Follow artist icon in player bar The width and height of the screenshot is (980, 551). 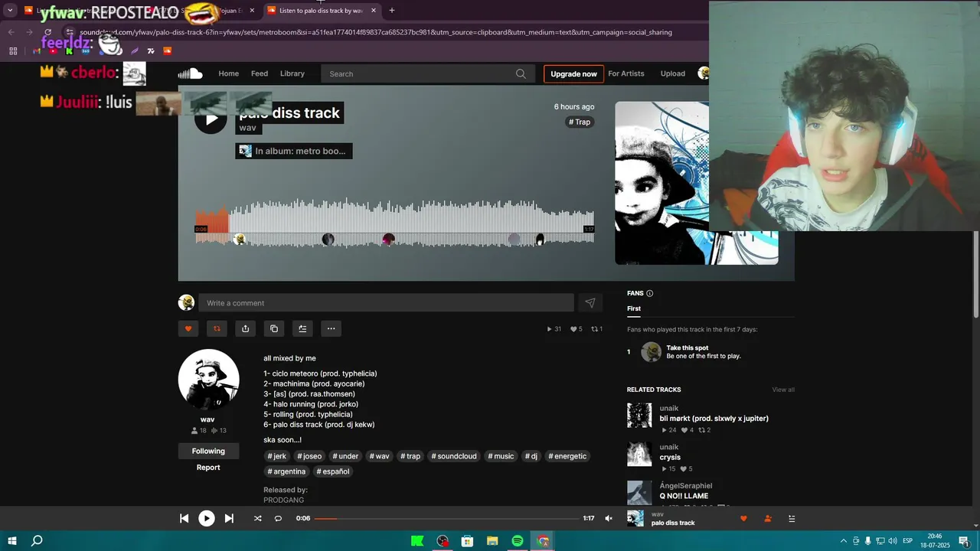click(x=768, y=518)
